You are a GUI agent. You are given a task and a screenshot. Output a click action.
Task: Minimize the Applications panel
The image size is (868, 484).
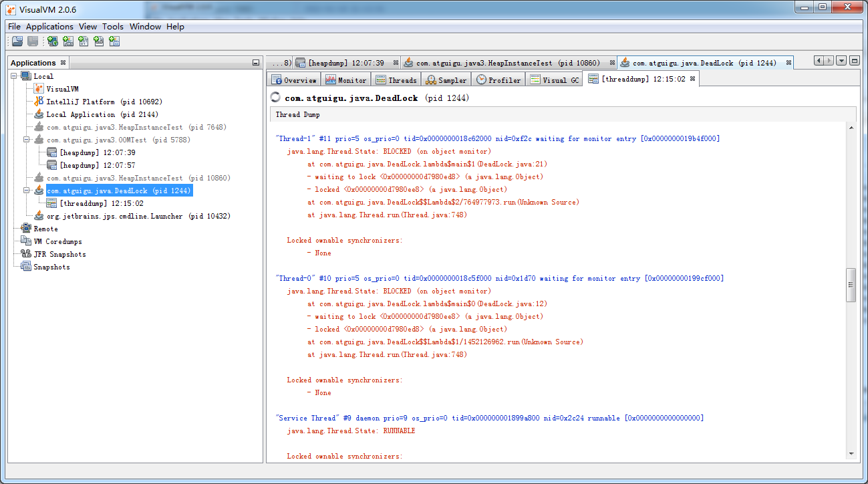pos(255,63)
